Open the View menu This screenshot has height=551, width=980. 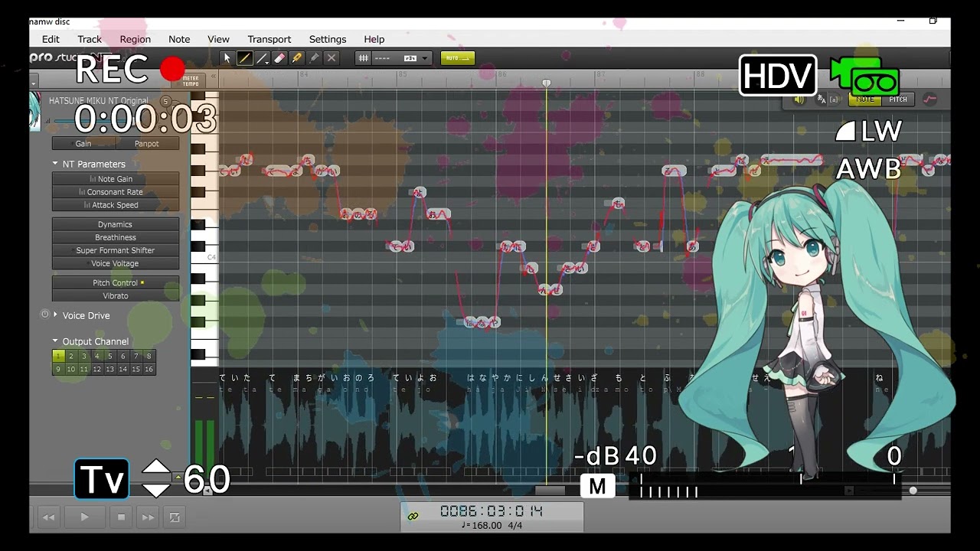[218, 39]
